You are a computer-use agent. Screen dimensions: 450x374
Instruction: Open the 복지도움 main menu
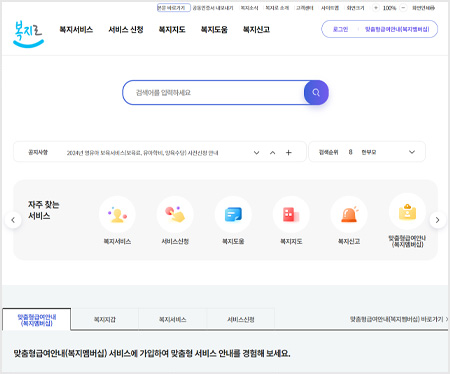(x=214, y=29)
